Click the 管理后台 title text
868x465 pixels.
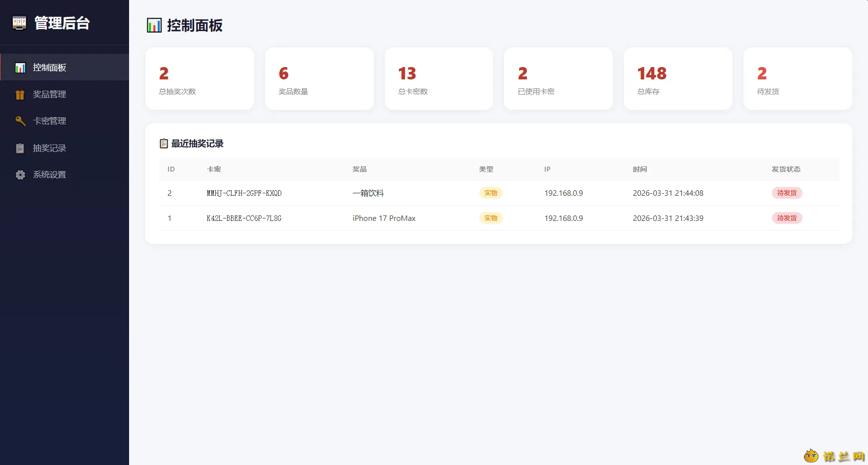62,23
